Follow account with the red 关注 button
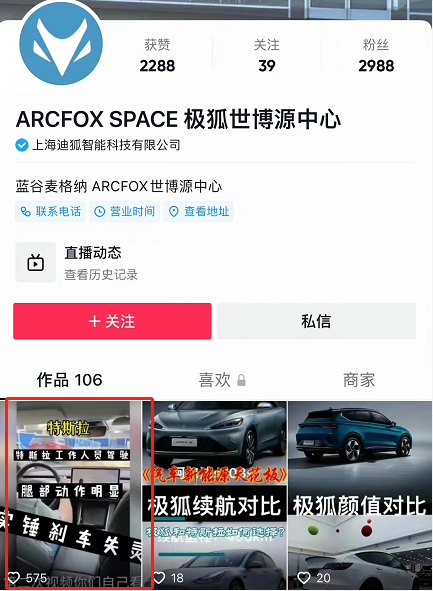The height and width of the screenshot is (591, 433). [112, 321]
